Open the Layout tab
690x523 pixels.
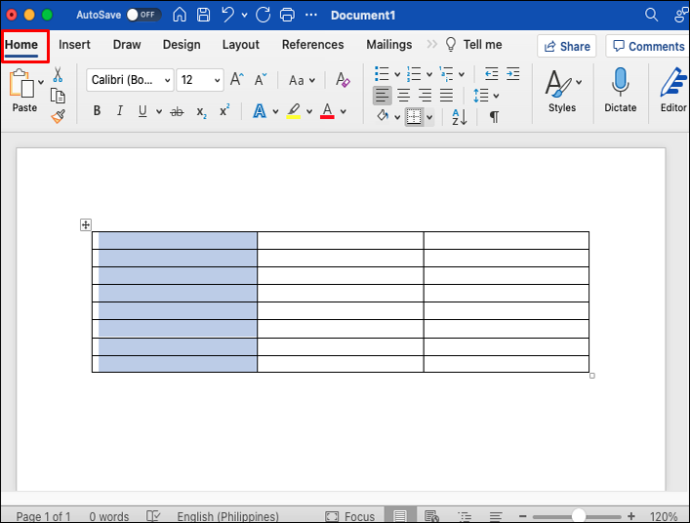[241, 45]
